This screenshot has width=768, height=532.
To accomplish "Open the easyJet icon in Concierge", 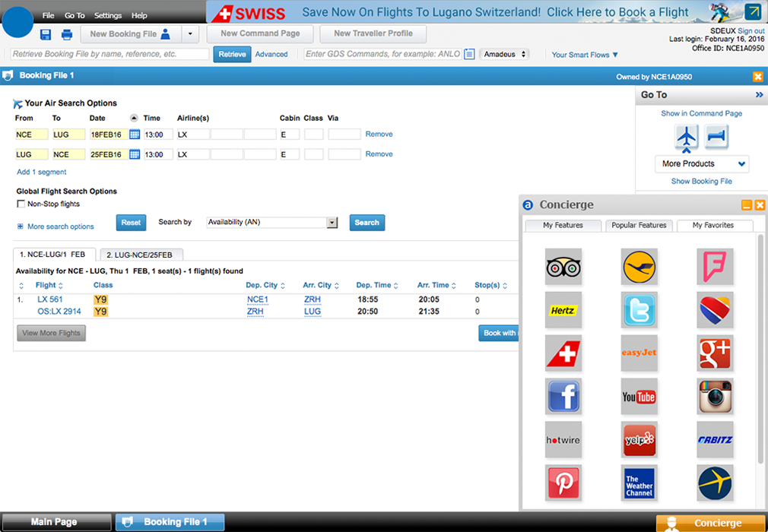I will point(639,353).
